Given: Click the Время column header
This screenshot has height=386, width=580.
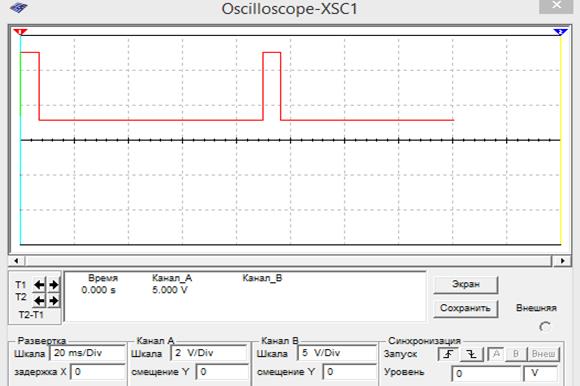Looking at the screenshot, I should click(x=103, y=278).
